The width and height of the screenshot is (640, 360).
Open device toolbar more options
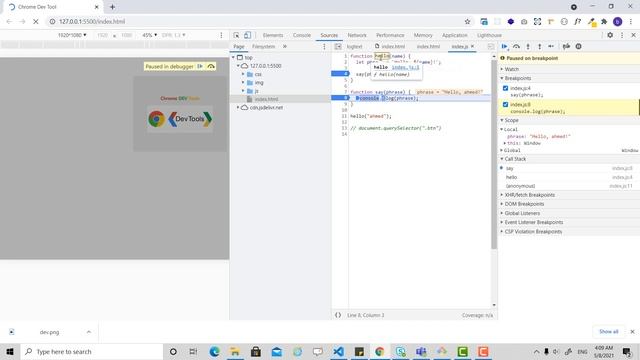(x=221, y=35)
